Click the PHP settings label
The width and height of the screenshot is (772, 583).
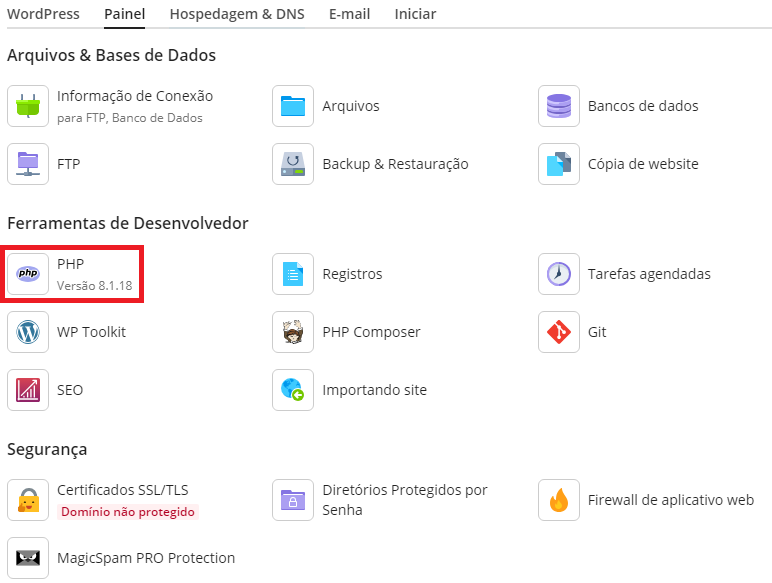point(70,264)
